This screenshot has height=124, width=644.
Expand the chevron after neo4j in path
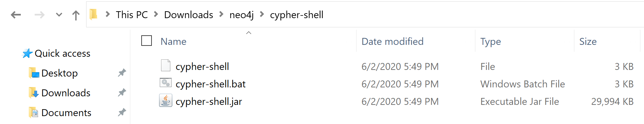[x=262, y=15]
